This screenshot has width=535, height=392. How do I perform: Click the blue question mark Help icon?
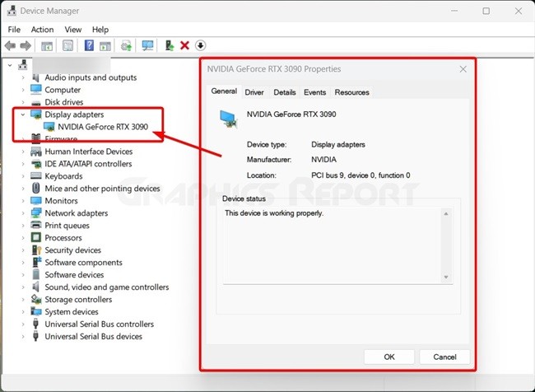coord(89,45)
